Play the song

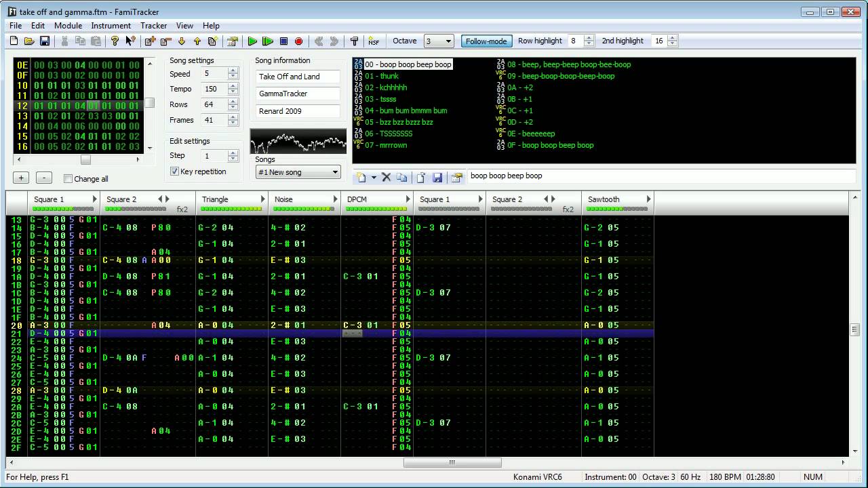point(252,41)
